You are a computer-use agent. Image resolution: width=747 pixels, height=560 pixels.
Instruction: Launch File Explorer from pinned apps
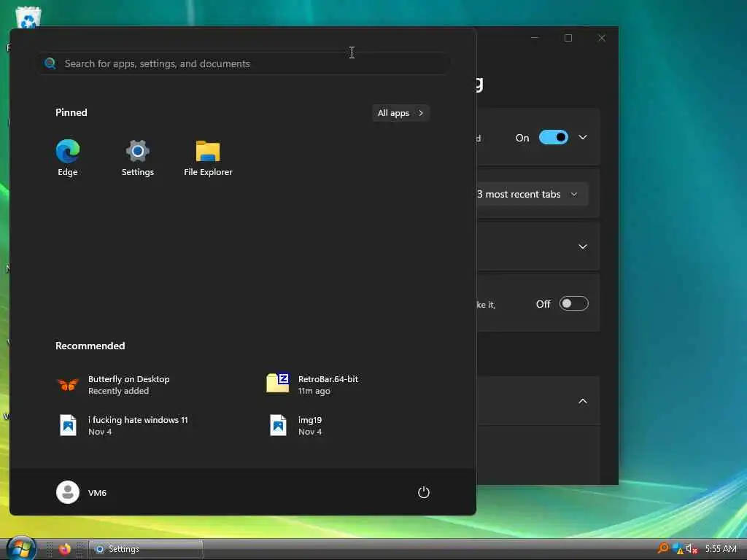(x=208, y=158)
